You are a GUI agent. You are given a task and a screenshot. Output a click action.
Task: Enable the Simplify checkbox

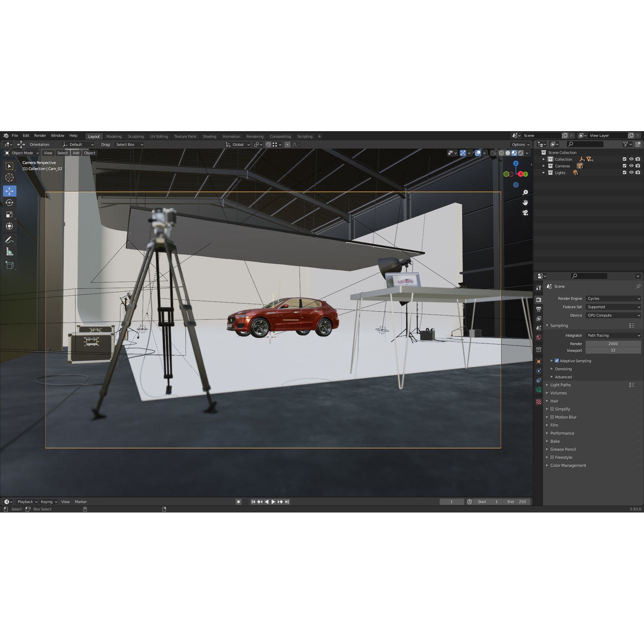tap(552, 409)
